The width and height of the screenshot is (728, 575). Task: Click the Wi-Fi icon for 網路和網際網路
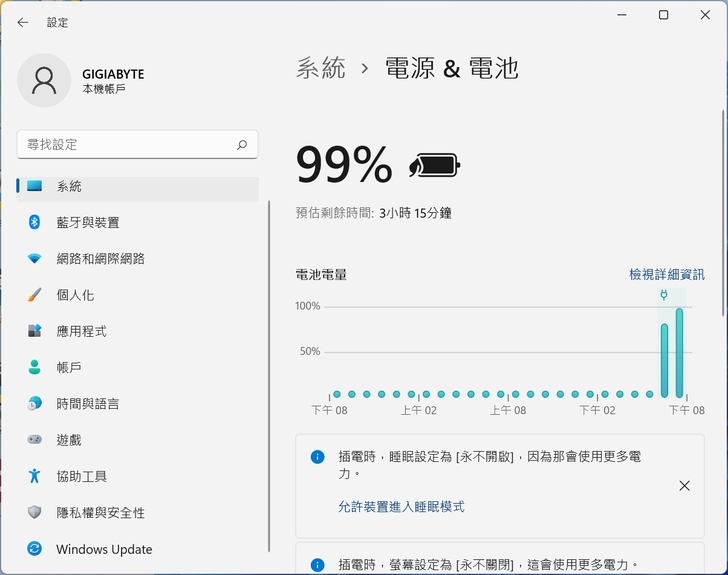click(x=35, y=258)
